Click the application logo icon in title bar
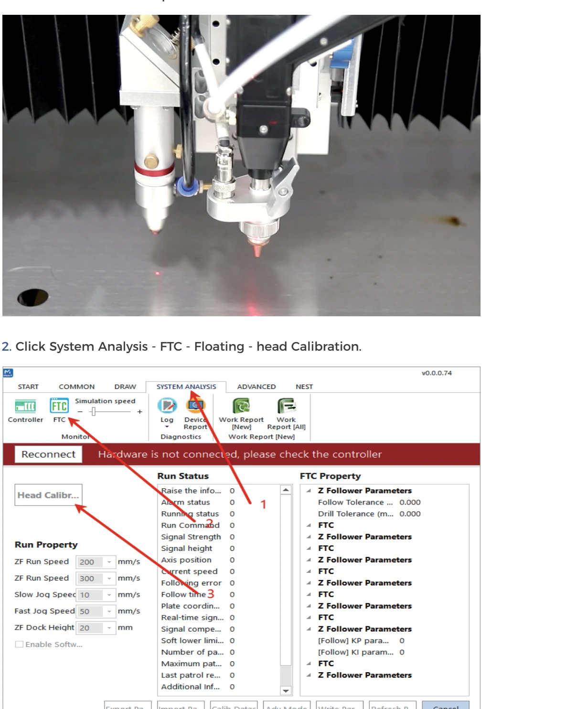The image size is (588, 709). click(8, 373)
